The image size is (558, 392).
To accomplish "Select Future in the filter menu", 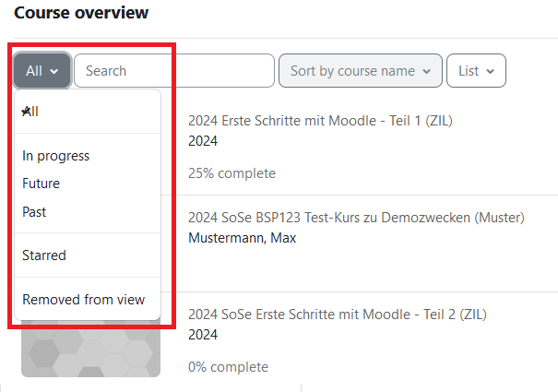I will pos(42,184).
